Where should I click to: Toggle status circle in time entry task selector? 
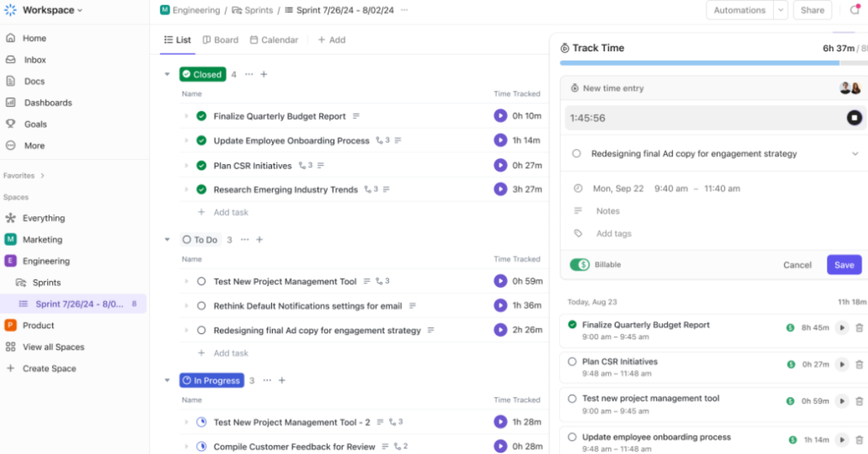576,153
